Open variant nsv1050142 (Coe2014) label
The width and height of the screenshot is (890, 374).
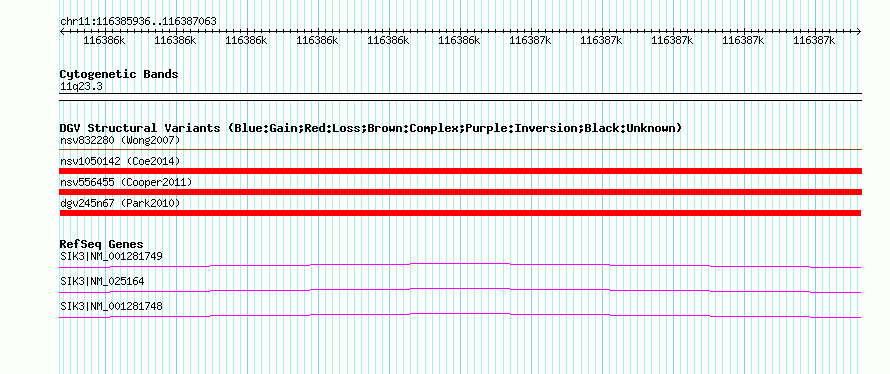(120, 161)
